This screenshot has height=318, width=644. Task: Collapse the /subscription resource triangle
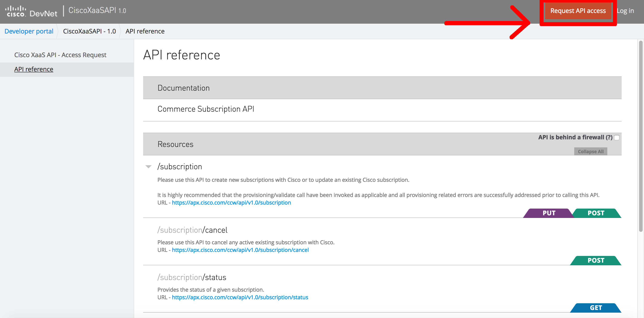pos(148,167)
